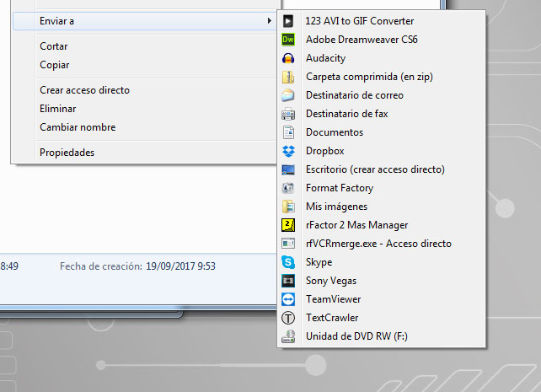Send to Destinatario de fax

point(381,114)
